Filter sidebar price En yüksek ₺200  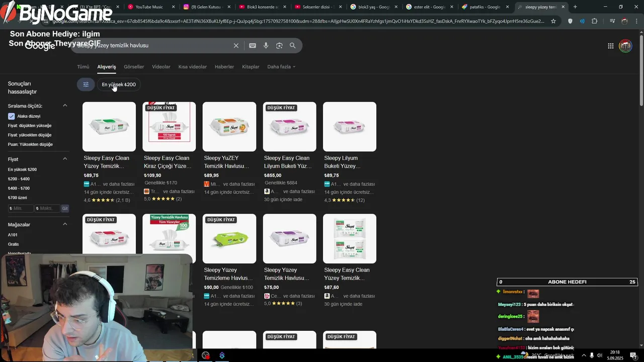click(22, 169)
